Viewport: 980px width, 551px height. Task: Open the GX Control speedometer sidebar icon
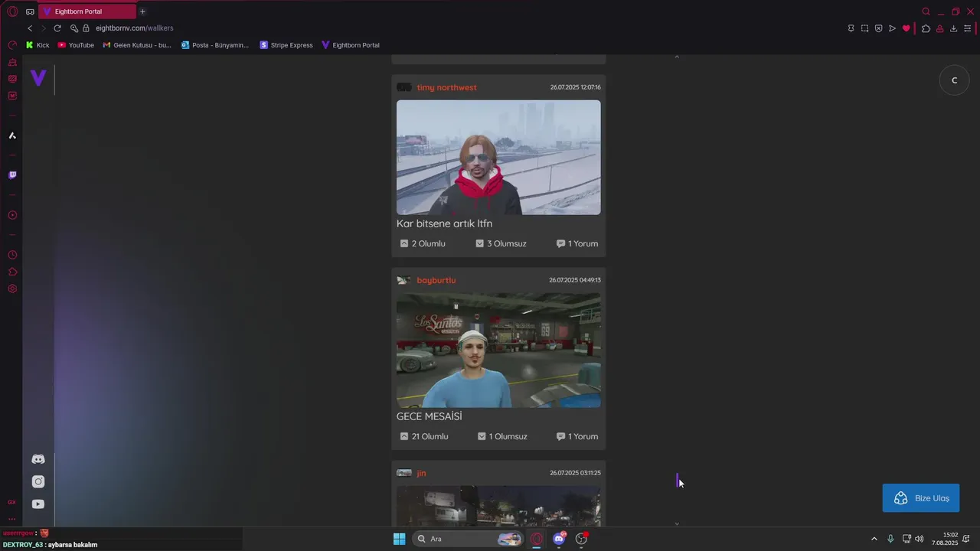(x=12, y=45)
